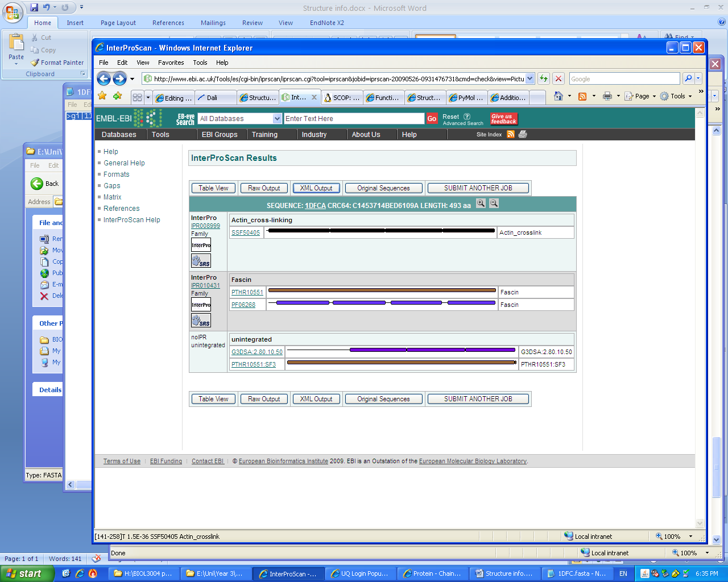
Task: Click Format Painter in Word ribbon
Action: [x=57, y=63]
